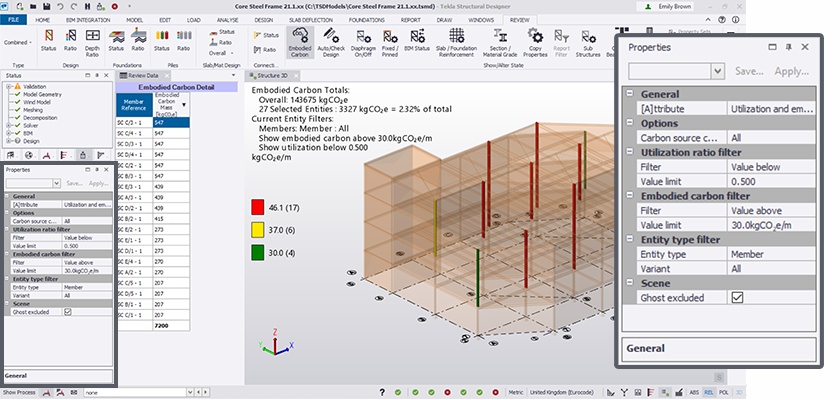Show Foundations Status review
Screen dimensions: 840x400
[116, 41]
